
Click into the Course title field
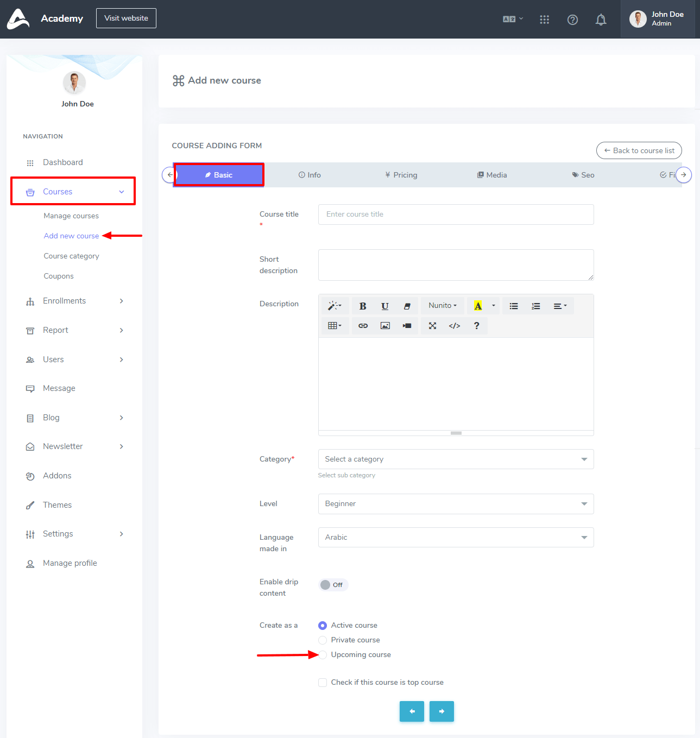pos(456,215)
